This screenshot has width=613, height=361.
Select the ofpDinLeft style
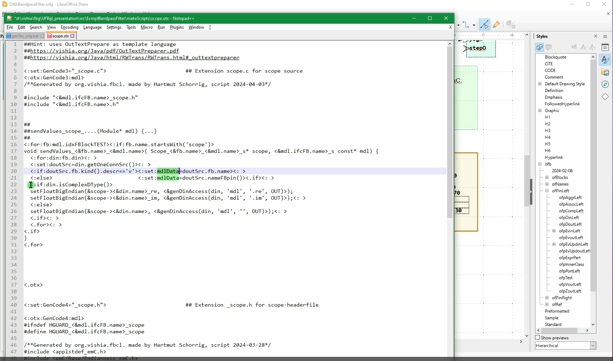point(568,217)
